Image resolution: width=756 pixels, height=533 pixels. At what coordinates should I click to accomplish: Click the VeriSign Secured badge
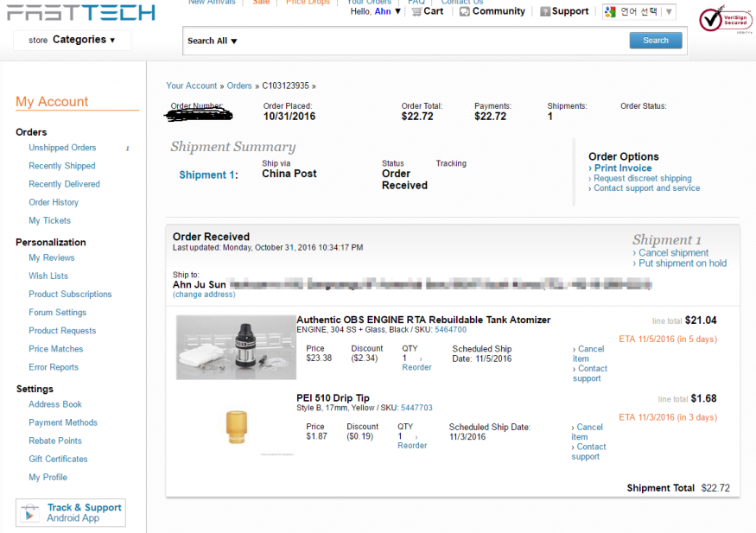(713, 19)
